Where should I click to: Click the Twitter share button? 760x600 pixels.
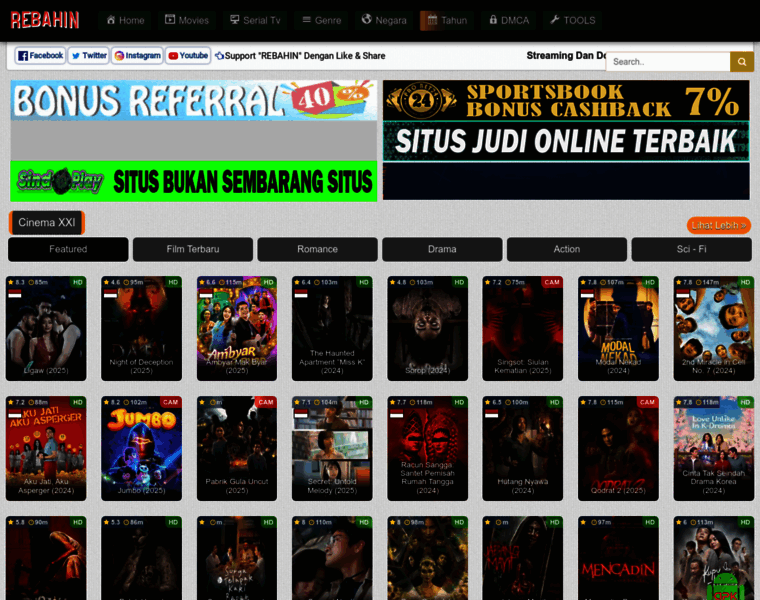[x=89, y=56]
